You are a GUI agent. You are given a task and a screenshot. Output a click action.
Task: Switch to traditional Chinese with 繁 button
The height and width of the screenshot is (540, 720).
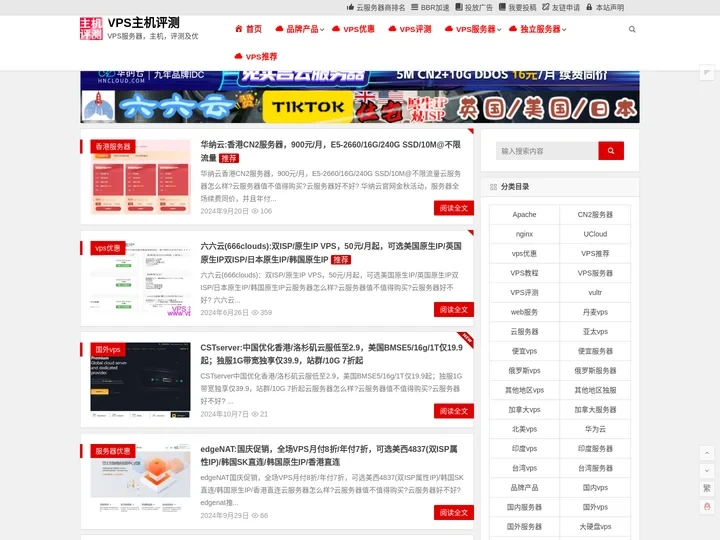tap(707, 488)
